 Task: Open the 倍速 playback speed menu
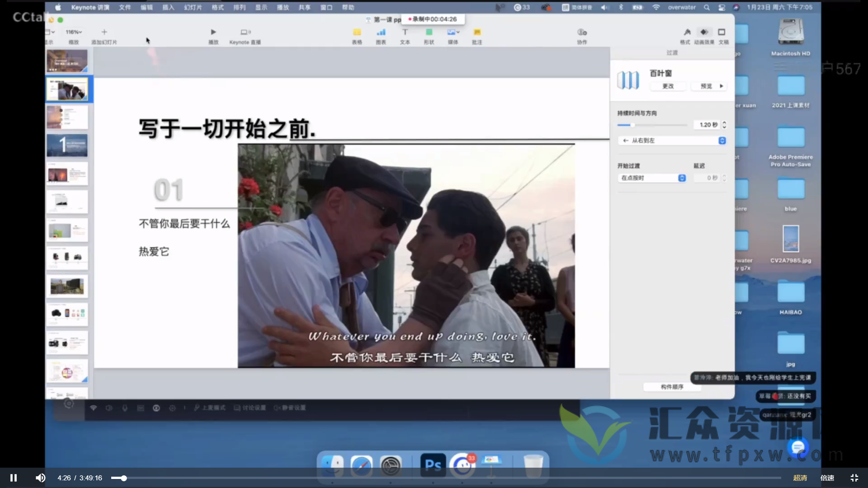(x=827, y=478)
